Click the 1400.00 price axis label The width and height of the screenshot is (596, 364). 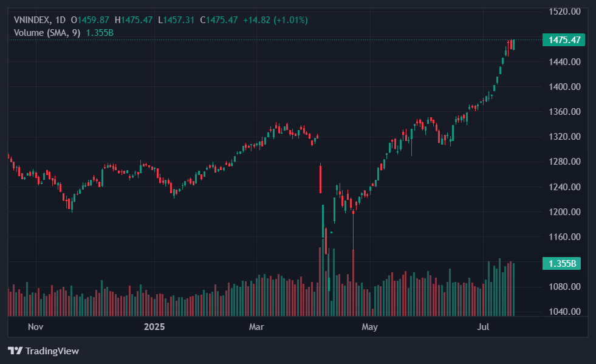pos(564,87)
